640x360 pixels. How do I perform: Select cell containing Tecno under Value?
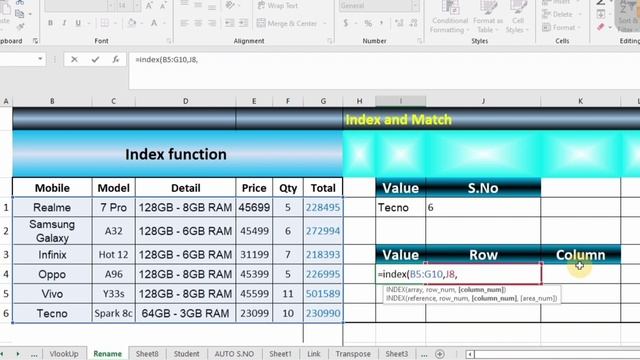pos(400,207)
